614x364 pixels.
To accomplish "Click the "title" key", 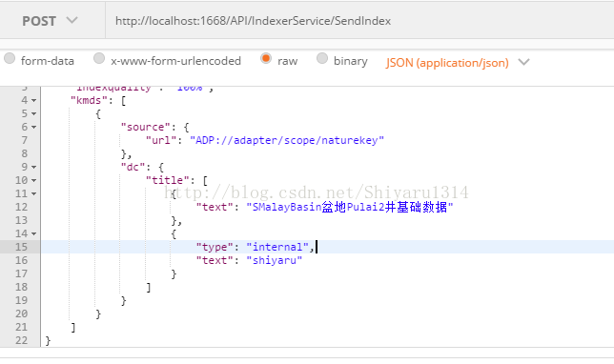I will (x=168, y=180).
